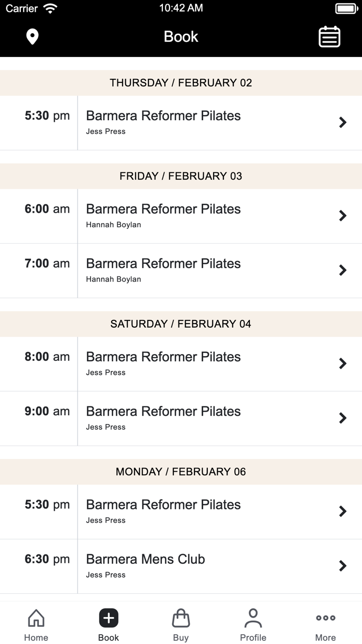The height and width of the screenshot is (644, 362).
Task: Switch to the Profile tab
Action: point(253,623)
